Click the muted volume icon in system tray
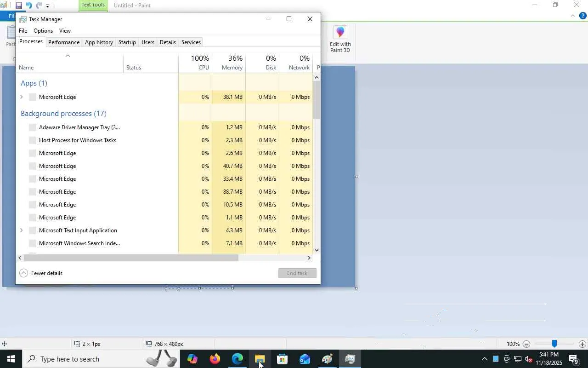The image size is (588, 368). 529,359
